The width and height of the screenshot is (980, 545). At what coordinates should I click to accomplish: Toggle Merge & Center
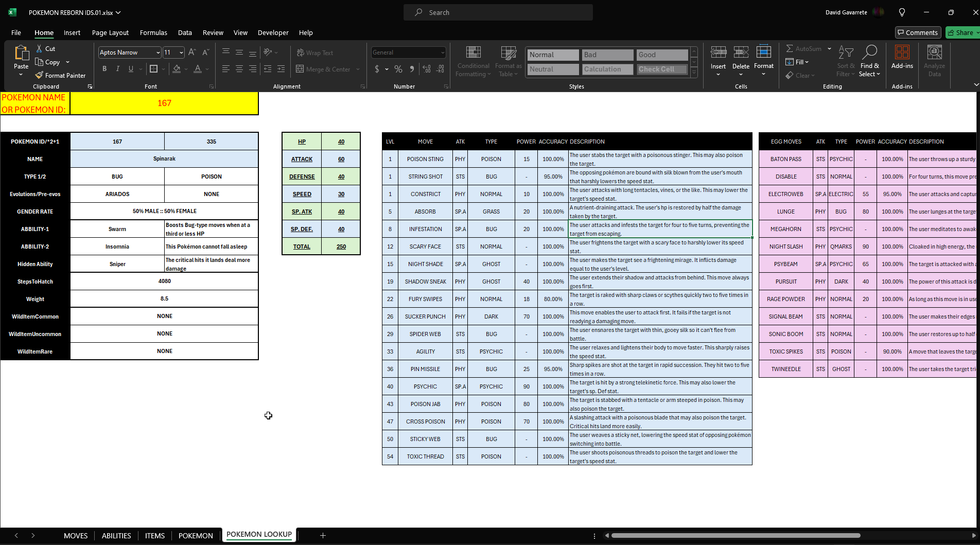(x=323, y=69)
